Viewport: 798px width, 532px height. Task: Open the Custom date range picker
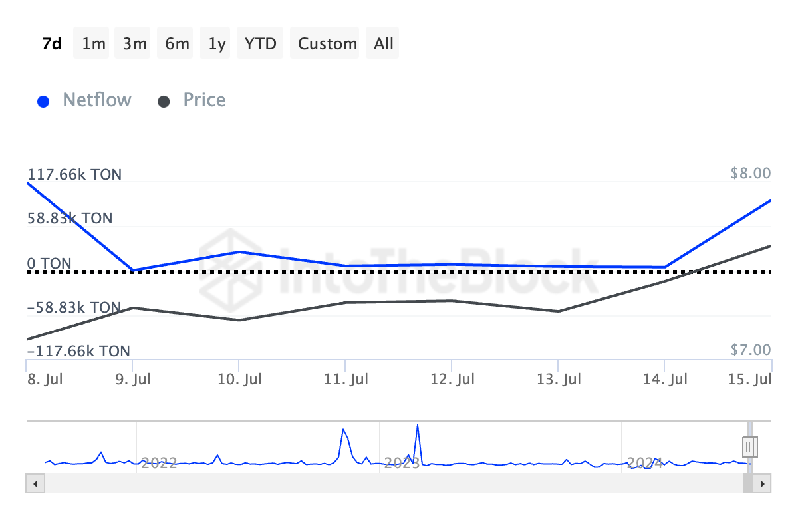pos(327,44)
